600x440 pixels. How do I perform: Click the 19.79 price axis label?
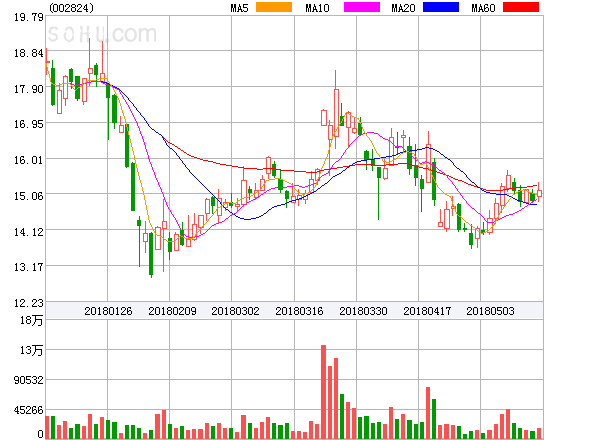[29, 17]
